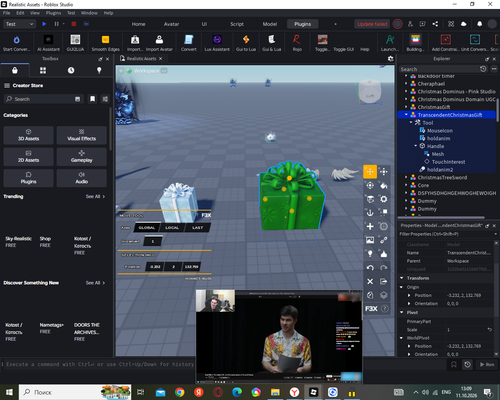Screen dimensions: 500x400
Task: Open the F3X anchor tool
Action: [x=370, y=213]
